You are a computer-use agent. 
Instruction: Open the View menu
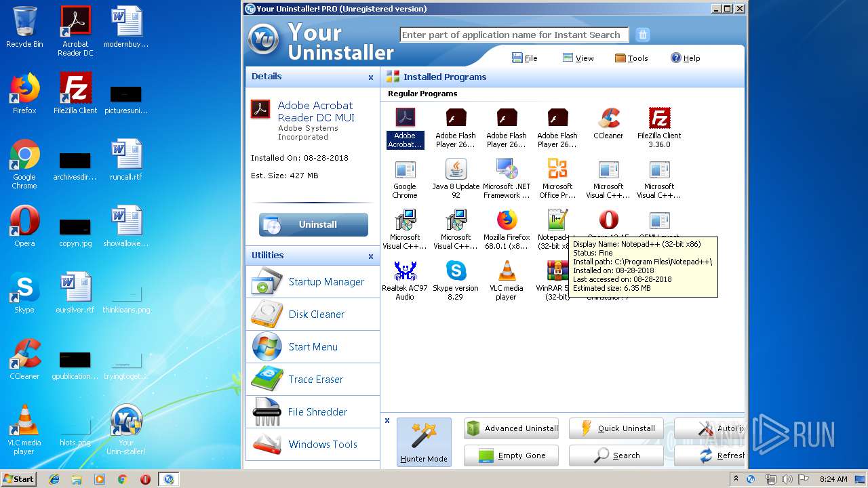click(578, 58)
